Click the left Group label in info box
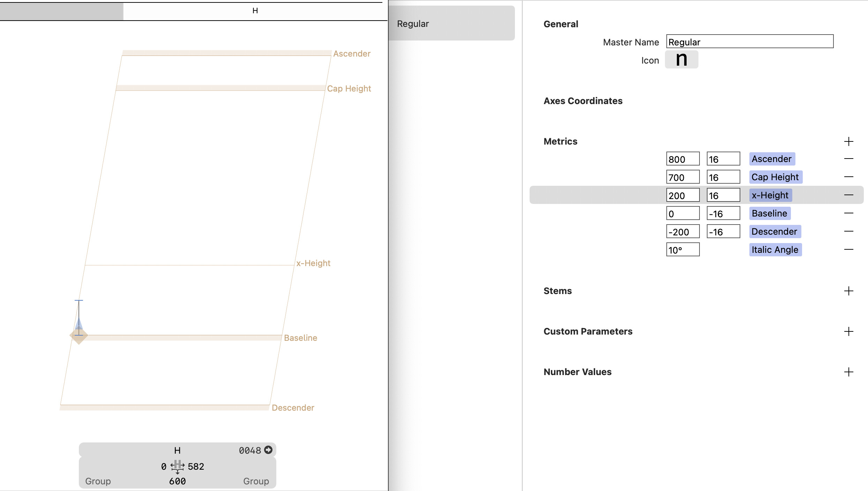This screenshot has height=491, width=868. click(98, 481)
